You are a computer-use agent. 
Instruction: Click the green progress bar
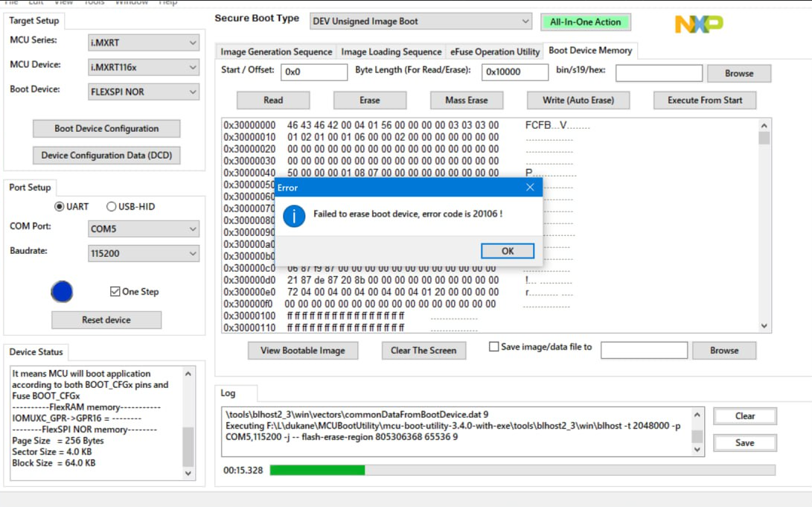click(320, 470)
